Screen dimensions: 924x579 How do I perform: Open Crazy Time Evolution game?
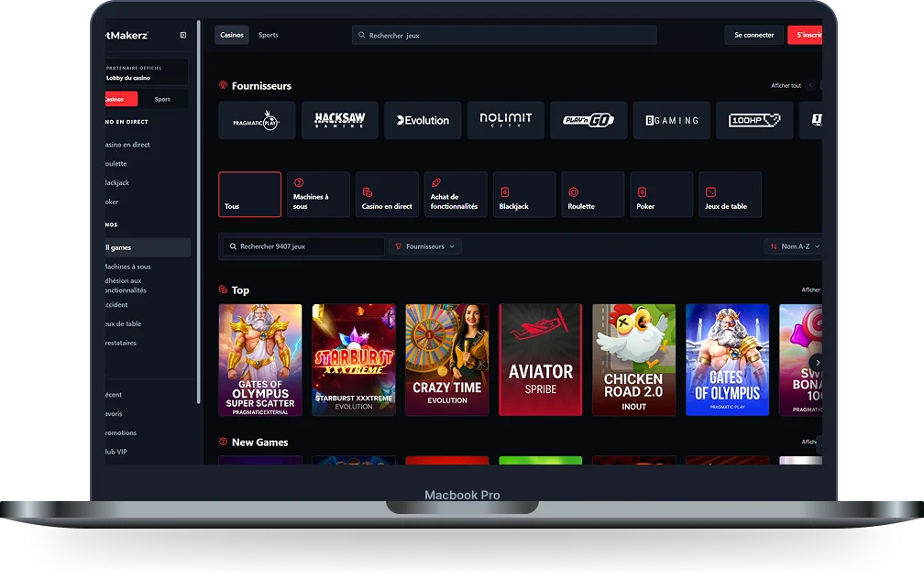pyautogui.click(x=447, y=360)
